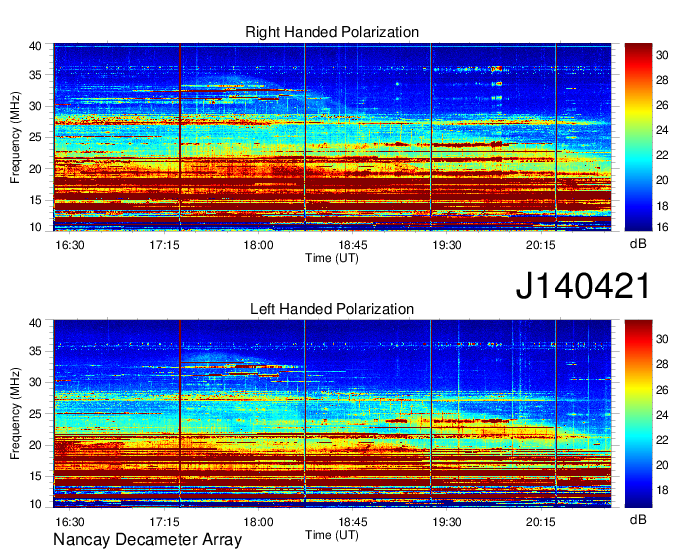
Task: Pick the 16:30 time tick on the Left Handed plot
Action: [x=70, y=522]
